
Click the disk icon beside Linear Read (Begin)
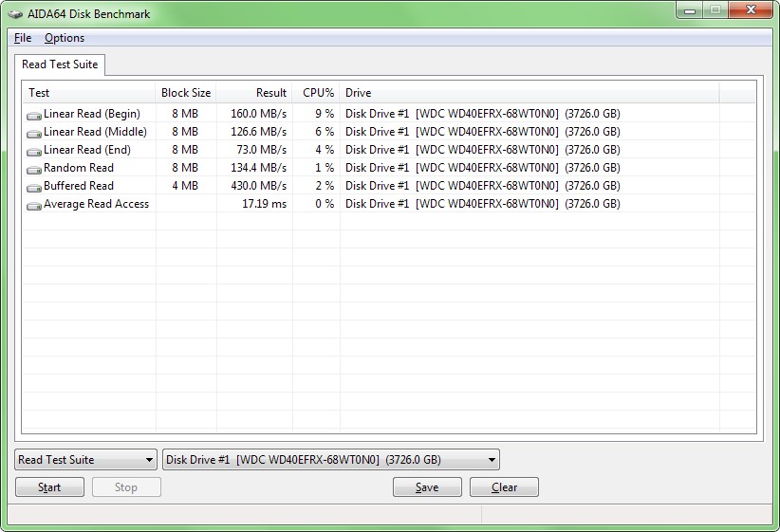34,116
